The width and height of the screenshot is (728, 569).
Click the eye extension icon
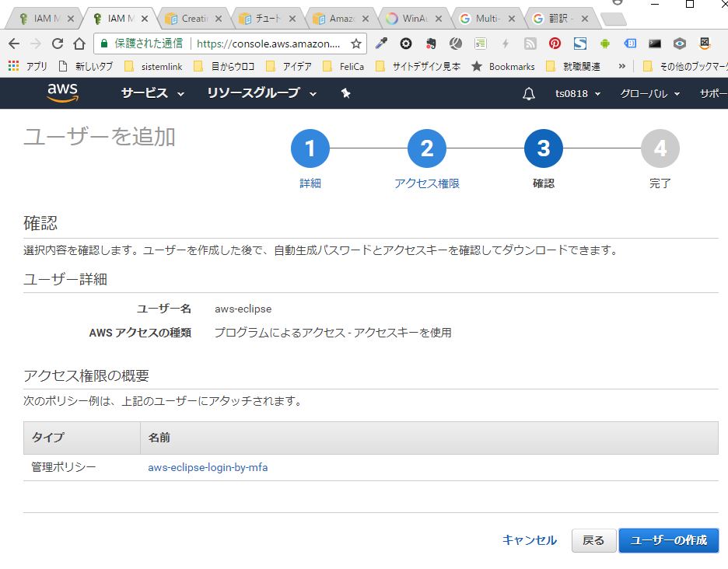pos(680,44)
